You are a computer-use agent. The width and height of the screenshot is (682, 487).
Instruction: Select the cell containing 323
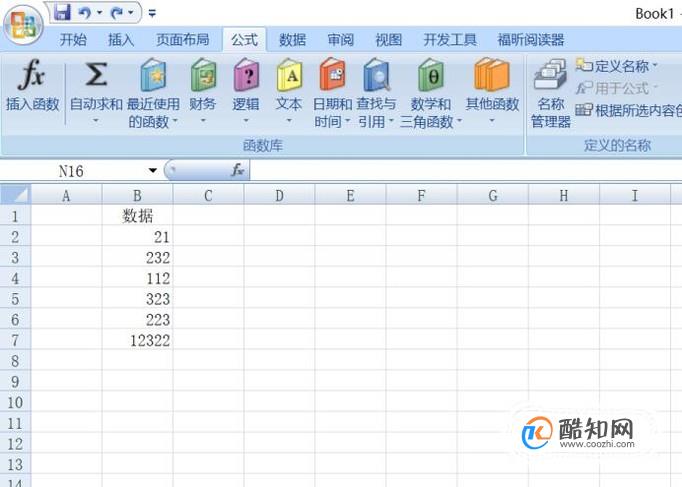point(137,299)
